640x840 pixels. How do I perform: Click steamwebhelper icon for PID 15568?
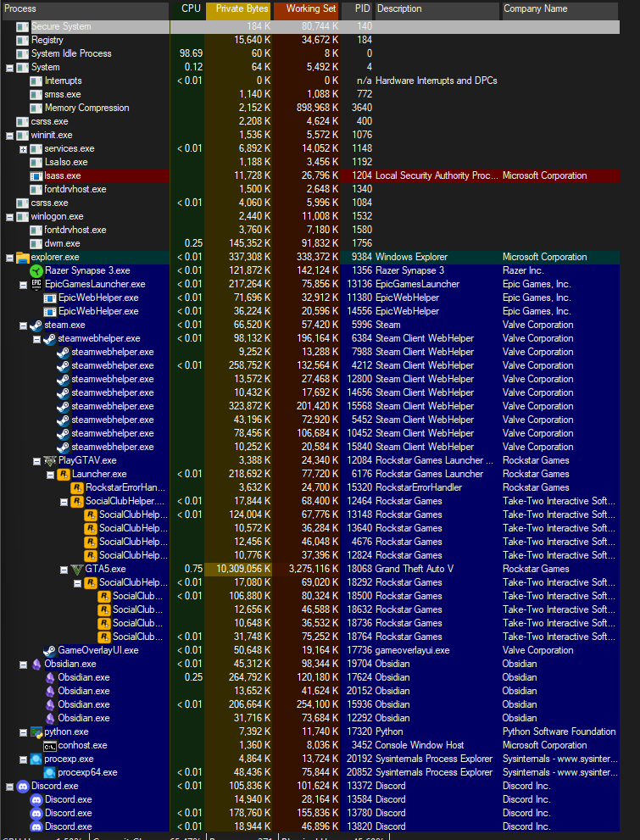coord(64,407)
